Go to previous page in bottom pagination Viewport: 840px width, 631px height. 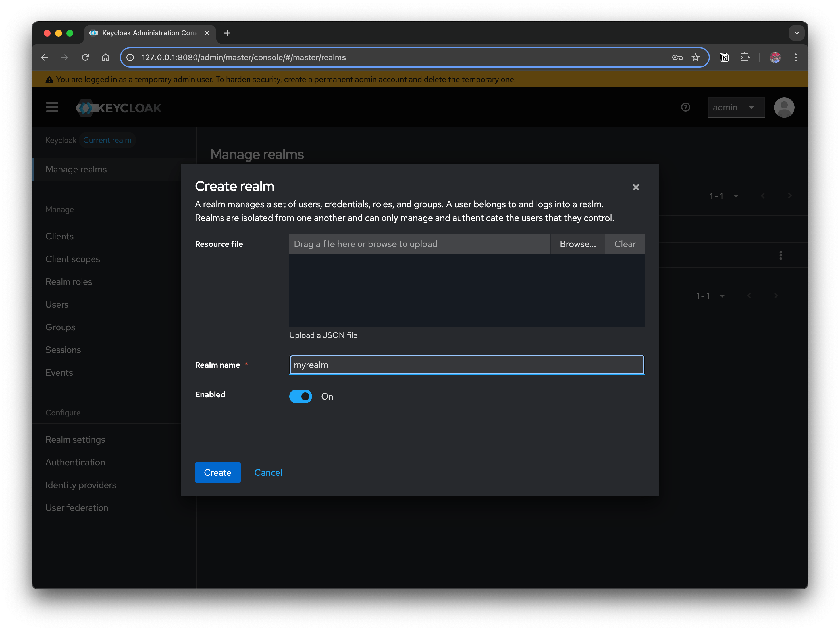click(749, 296)
